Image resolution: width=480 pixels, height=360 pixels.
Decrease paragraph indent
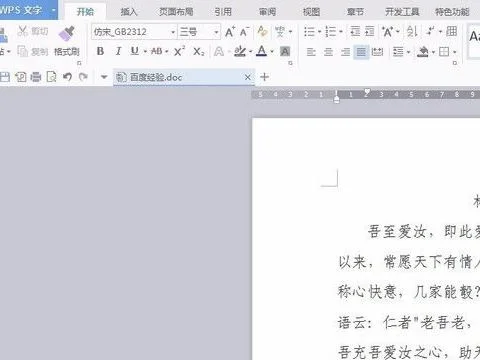pos(355,32)
